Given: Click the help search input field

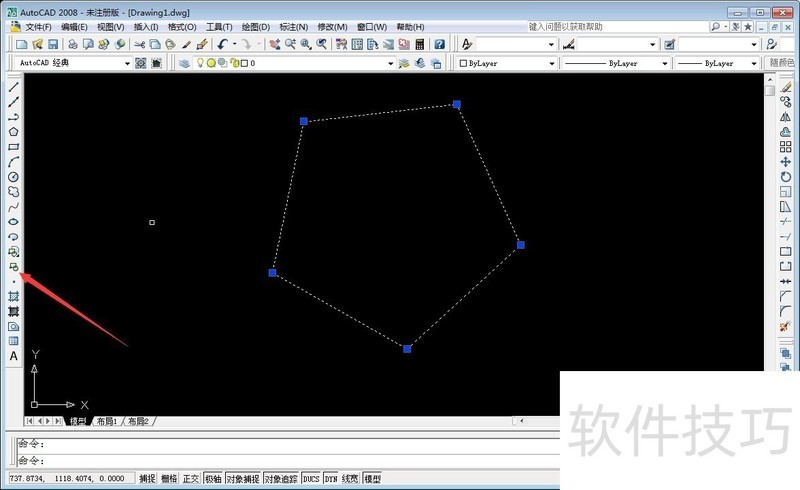Looking at the screenshot, I should (x=617, y=27).
